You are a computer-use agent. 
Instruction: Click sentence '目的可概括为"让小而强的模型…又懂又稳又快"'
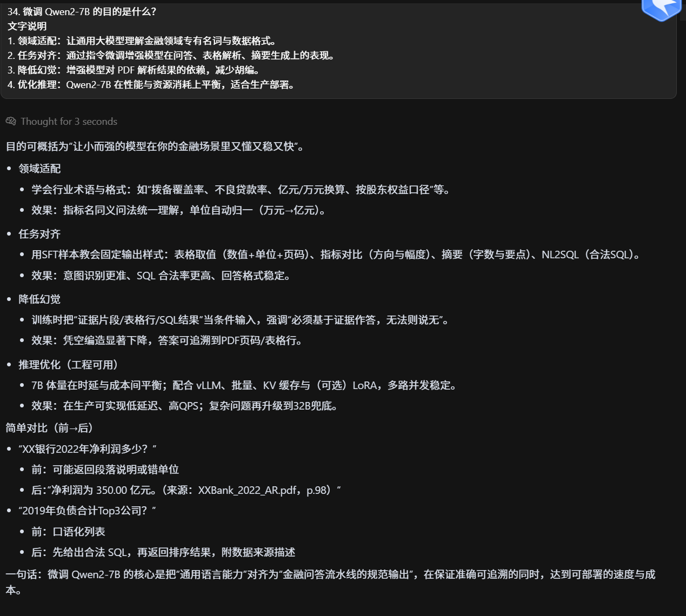pos(155,146)
